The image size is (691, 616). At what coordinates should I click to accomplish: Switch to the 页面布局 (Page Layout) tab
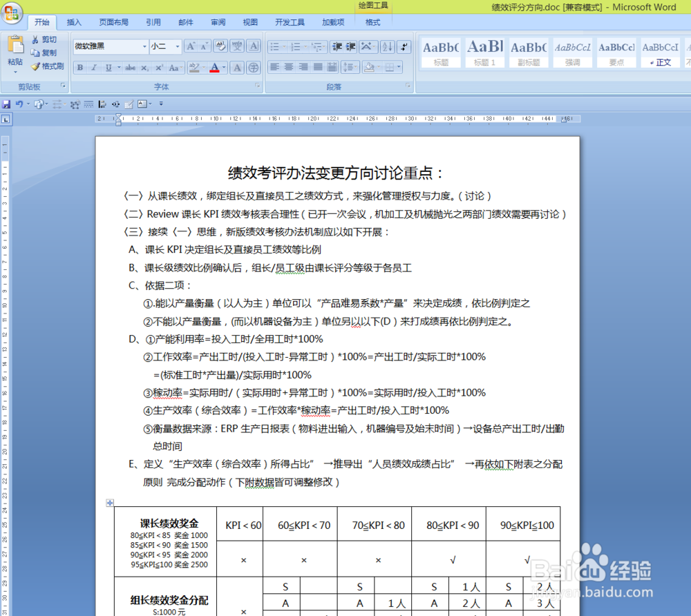[x=114, y=23]
